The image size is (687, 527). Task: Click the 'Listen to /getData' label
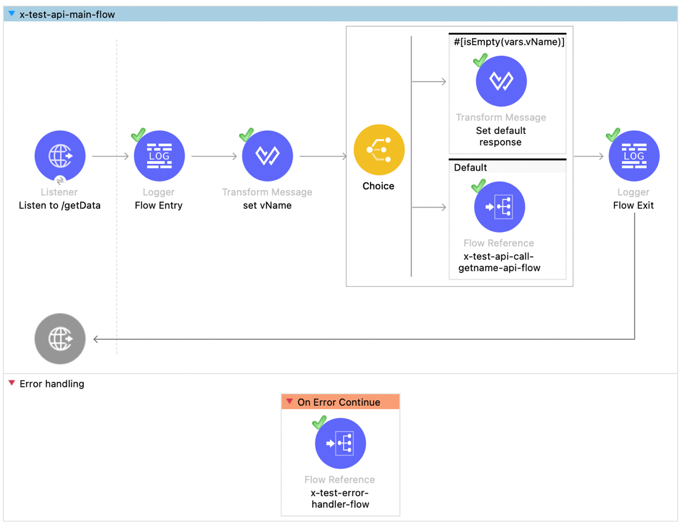click(60, 205)
